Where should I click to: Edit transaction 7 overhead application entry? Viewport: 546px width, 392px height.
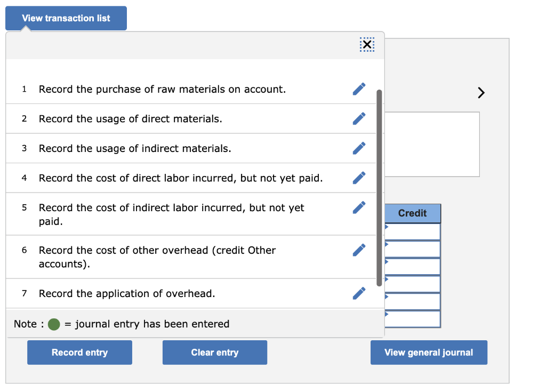[359, 293]
